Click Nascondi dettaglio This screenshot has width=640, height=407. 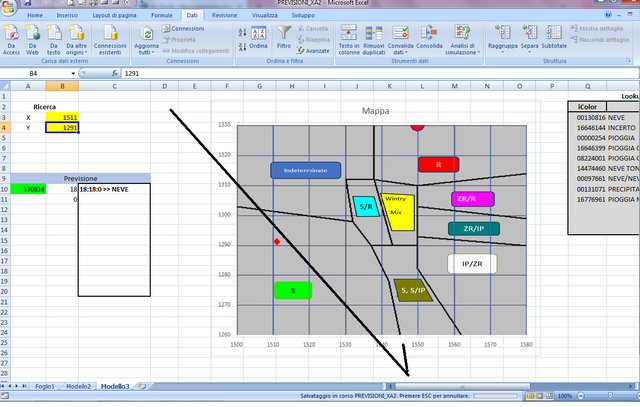[x=600, y=40]
